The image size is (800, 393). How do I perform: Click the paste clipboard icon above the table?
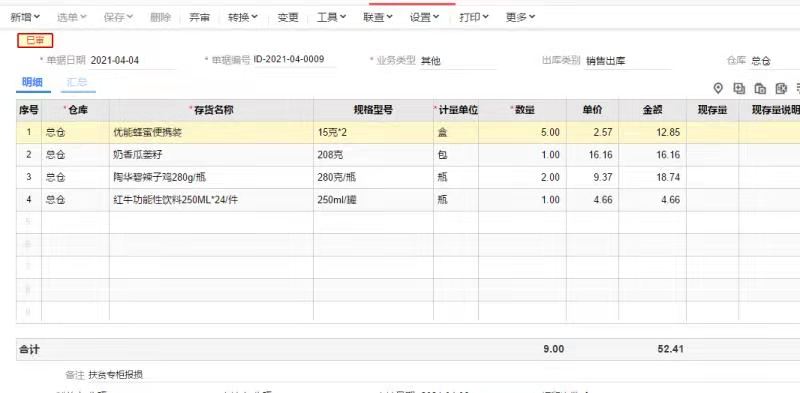pos(760,88)
